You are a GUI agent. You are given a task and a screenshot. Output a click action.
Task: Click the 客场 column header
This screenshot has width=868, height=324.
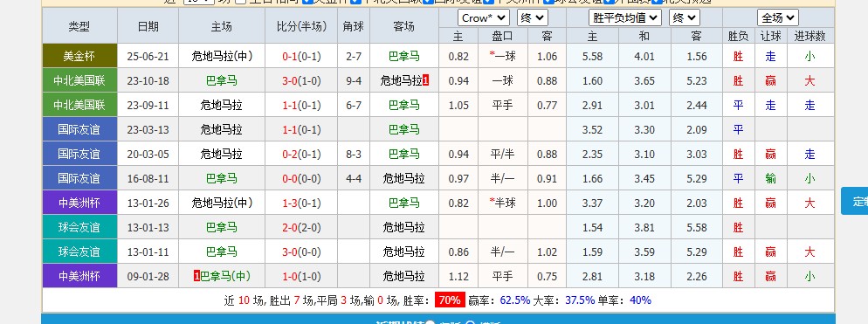404,26
